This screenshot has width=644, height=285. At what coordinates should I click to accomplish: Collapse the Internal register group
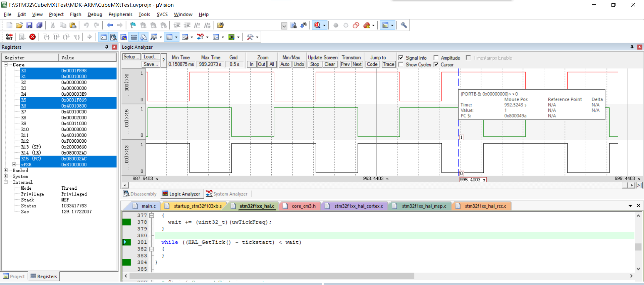click(x=6, y=182)
